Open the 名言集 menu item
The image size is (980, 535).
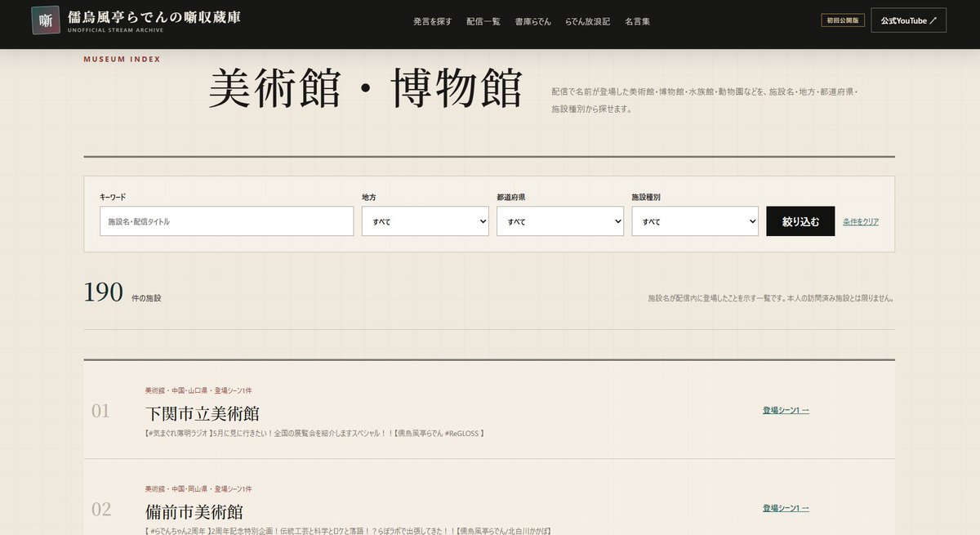tap(638, 21)
